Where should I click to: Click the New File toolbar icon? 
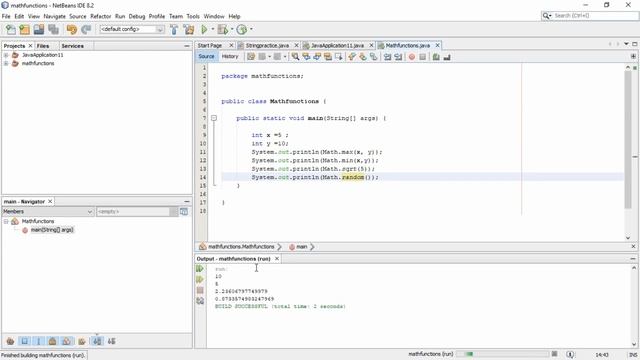coord(11,29)
